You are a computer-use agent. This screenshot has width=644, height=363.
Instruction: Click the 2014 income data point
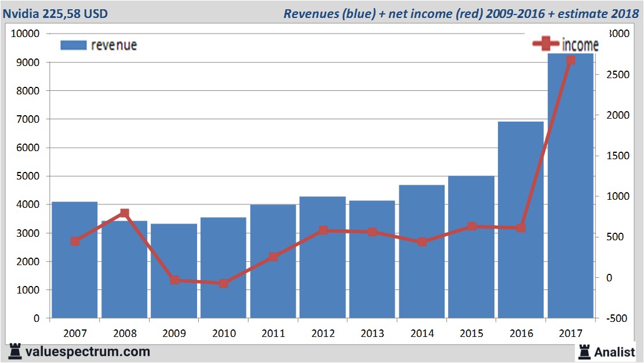click(423, 243)
